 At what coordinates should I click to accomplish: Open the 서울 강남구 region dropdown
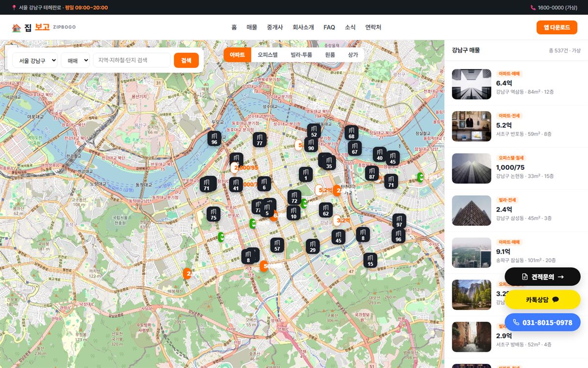point(35,60)
